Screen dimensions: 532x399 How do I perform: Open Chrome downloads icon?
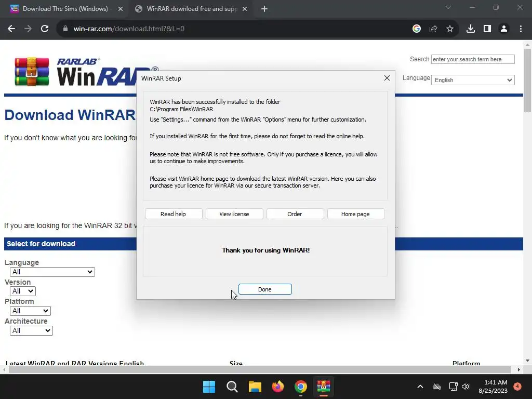(x=471, y=29)
